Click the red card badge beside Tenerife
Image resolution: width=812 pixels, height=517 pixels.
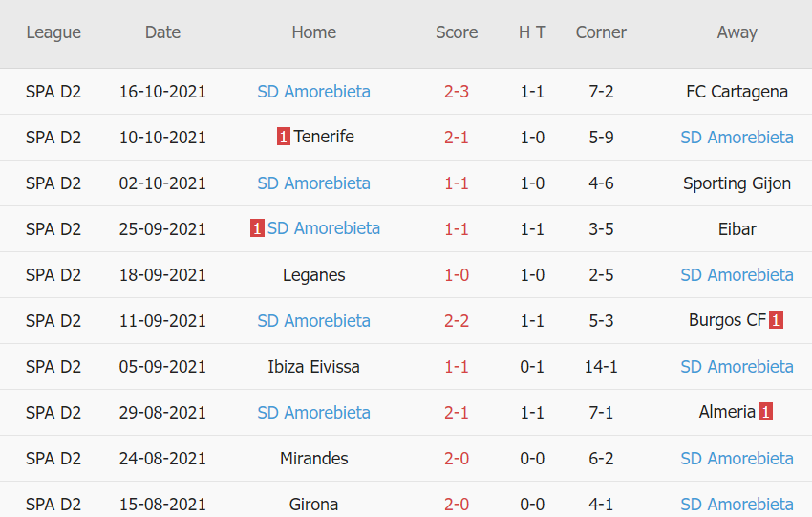[284, 137]
